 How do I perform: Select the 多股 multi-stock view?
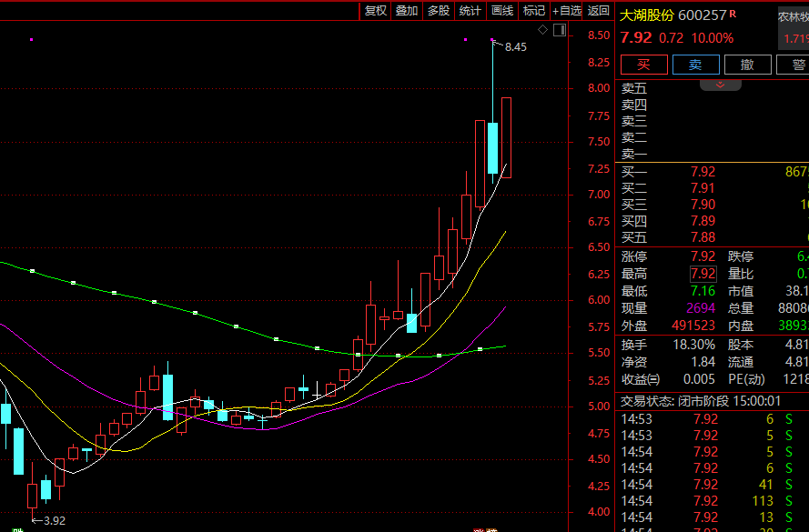click(439, 10)
